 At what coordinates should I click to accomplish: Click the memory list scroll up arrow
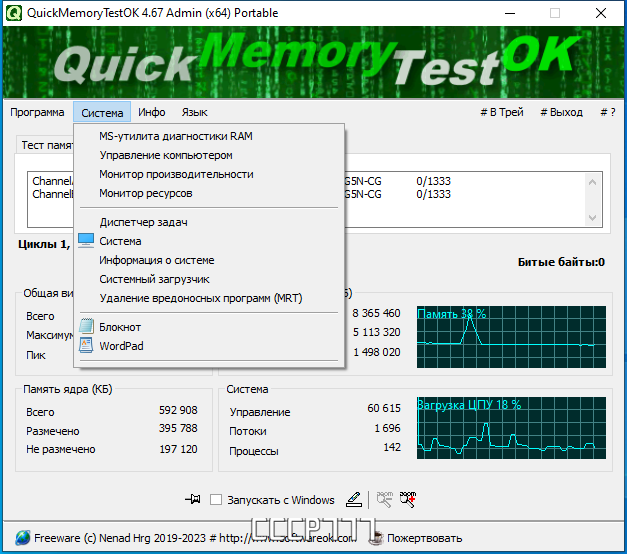point(593,182)
